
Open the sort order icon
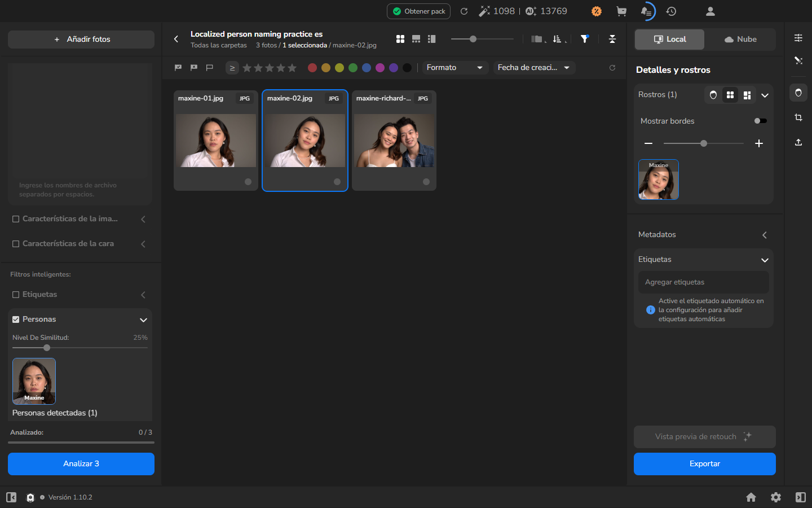(557, 39)
